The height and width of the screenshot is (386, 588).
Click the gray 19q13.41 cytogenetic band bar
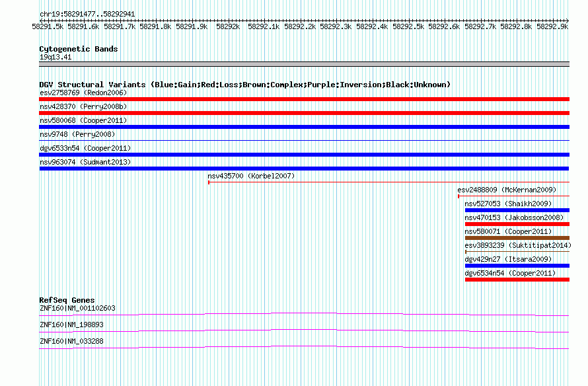pos(304,64)
